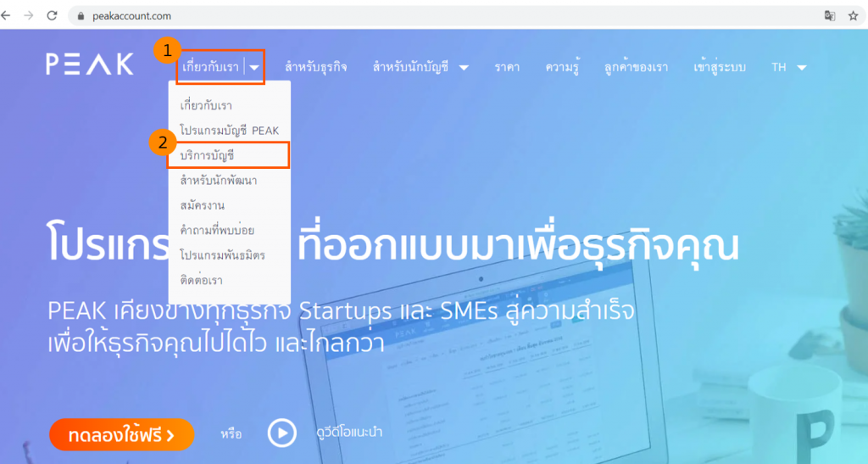This screenshot has height=464, width=868.
Task: Select โปรแกรมพันธมิตร in the dropdown
Action: pos(222,255)
